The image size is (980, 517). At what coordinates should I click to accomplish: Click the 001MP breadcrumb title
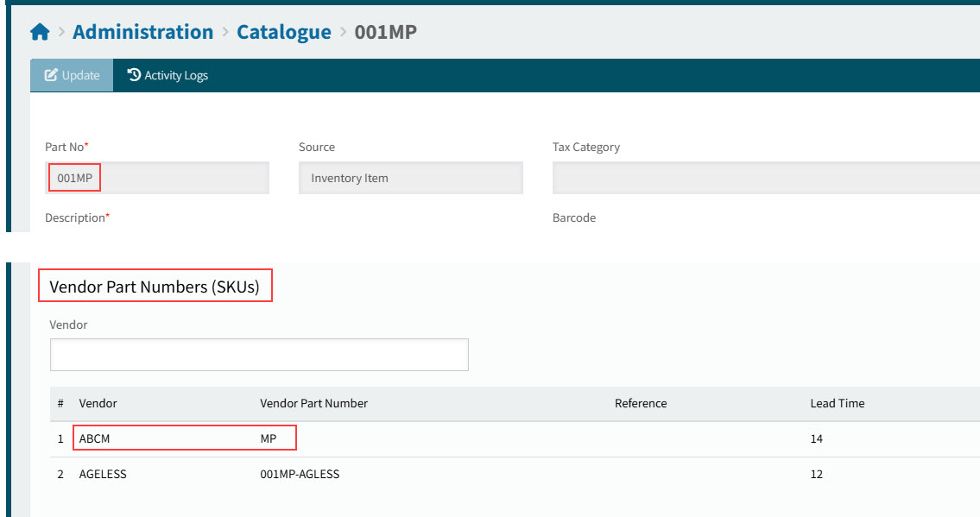[386, 32]
